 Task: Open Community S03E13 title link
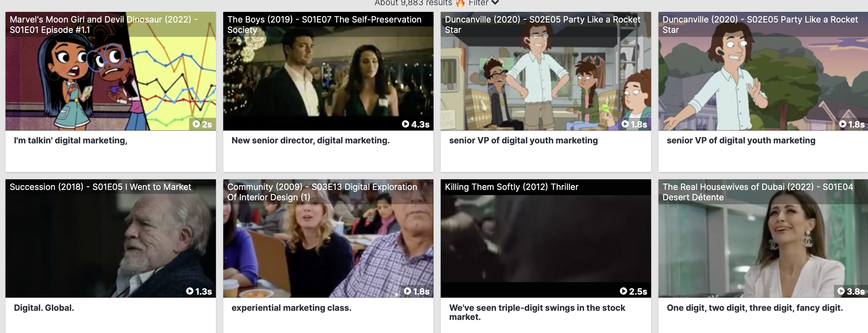322,192
